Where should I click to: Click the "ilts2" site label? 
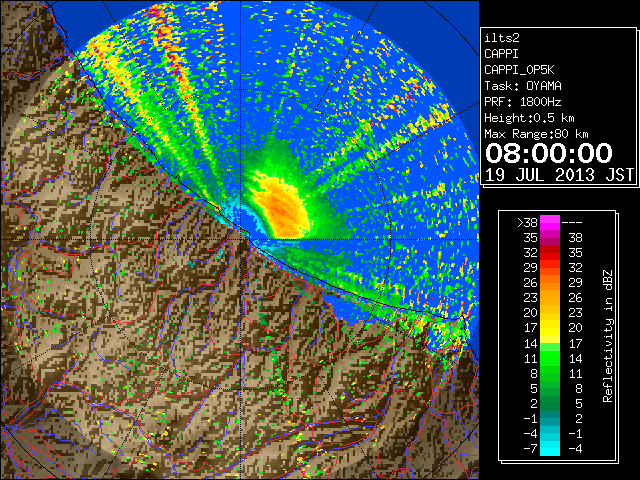[x=502, y=38]
